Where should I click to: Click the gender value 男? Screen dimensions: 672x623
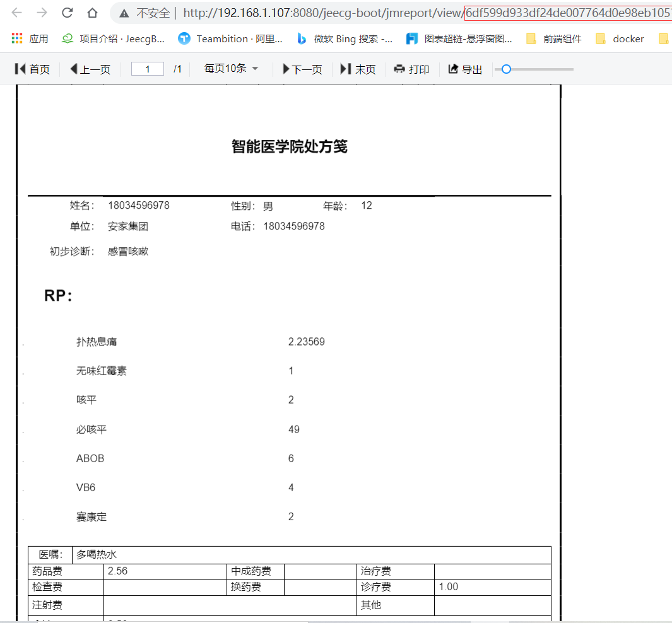pyautogui.click(x=268, y=206)
